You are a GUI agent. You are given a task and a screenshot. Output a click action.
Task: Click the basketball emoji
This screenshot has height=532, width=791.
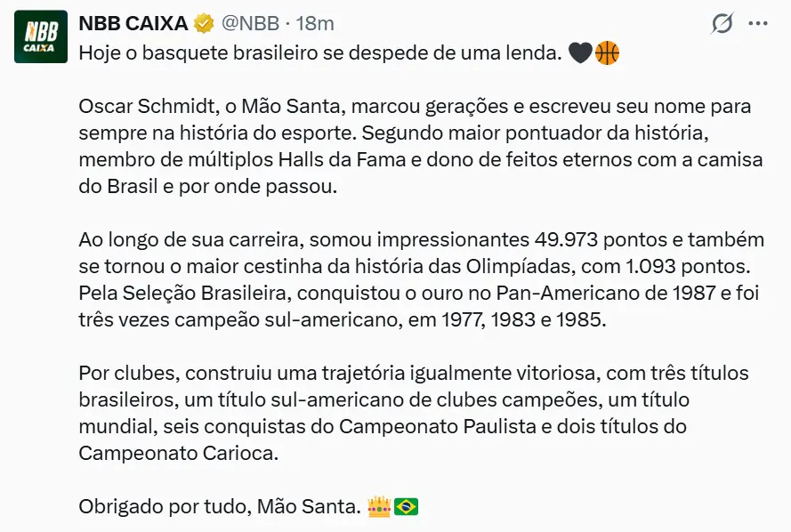607,53
